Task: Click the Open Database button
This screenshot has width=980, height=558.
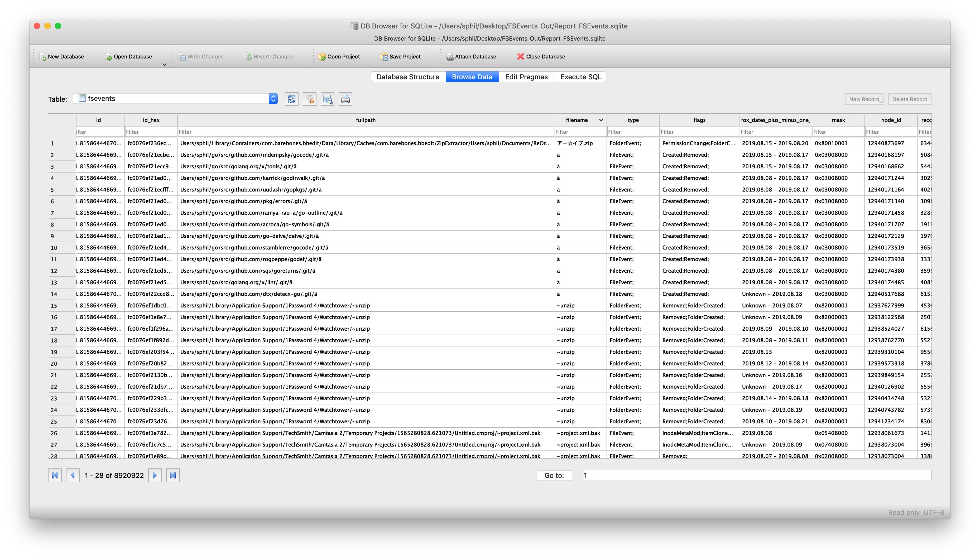Action: point(128,56)
